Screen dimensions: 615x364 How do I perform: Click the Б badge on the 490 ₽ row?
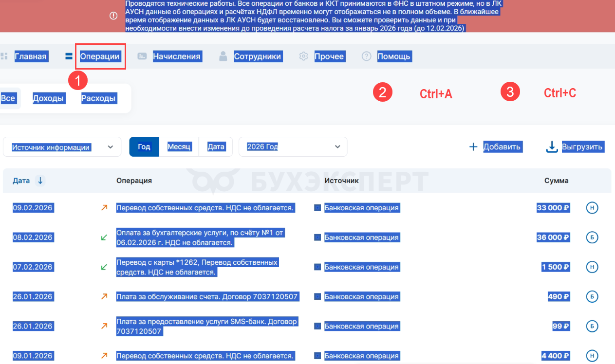pos(592,297)
